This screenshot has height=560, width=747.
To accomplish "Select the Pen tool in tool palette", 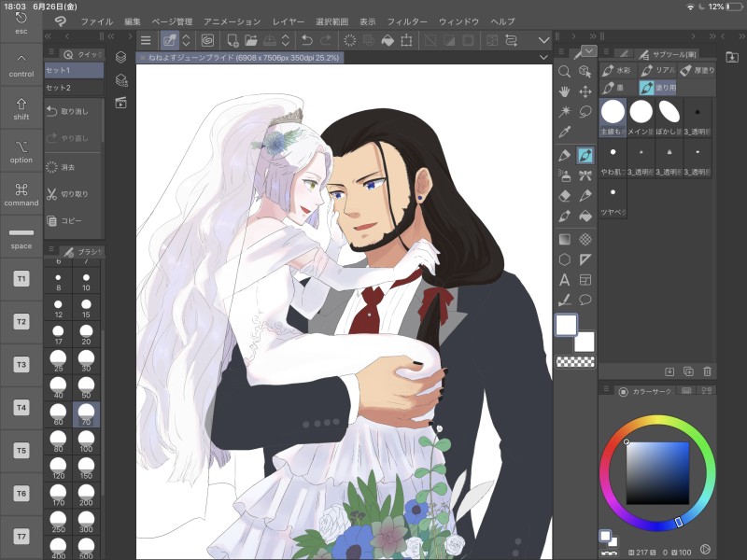I will 565,155.
